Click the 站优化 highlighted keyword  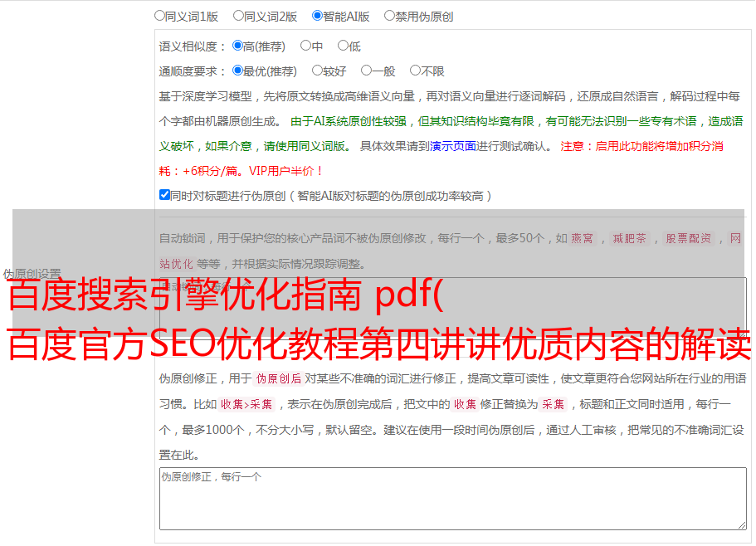[177, 264]
